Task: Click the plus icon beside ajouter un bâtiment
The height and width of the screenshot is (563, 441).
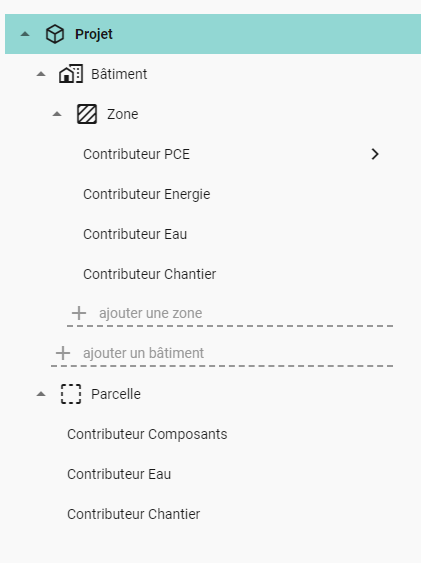Action: pyautogui.click(x=63, y=353)
